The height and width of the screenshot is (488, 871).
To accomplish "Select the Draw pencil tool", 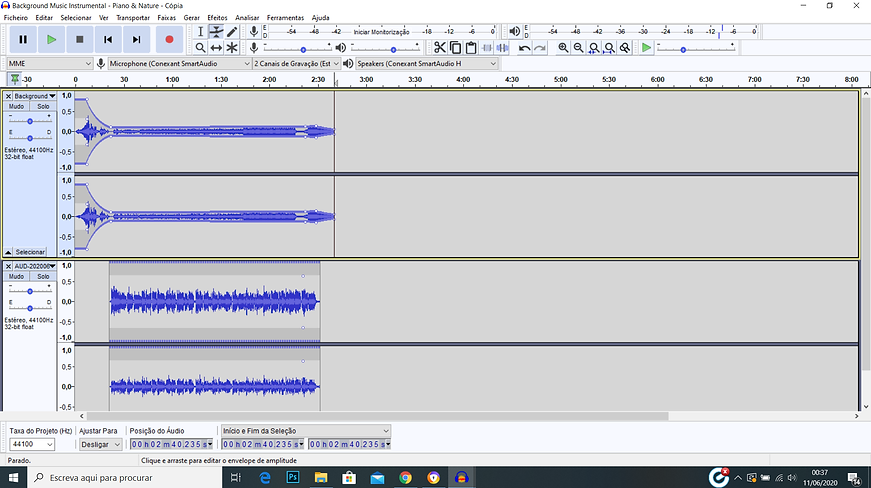I will [232, 32].
